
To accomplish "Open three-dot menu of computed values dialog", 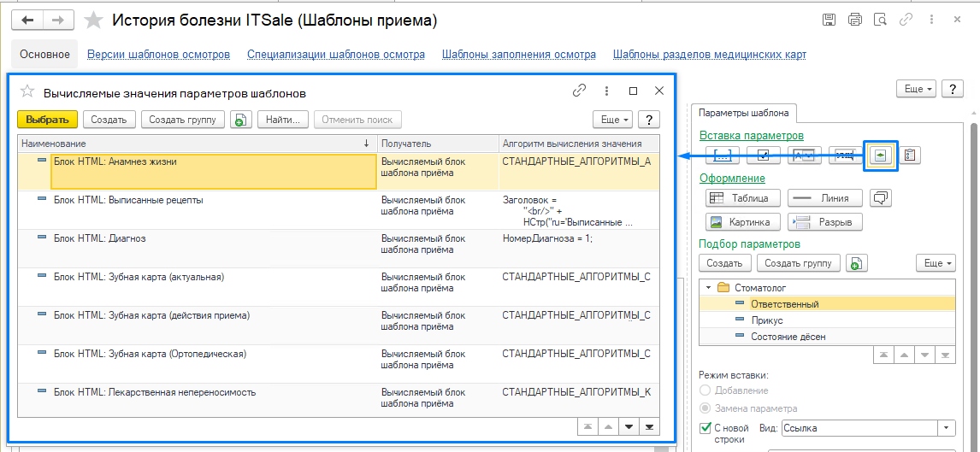I will (606, 91).
